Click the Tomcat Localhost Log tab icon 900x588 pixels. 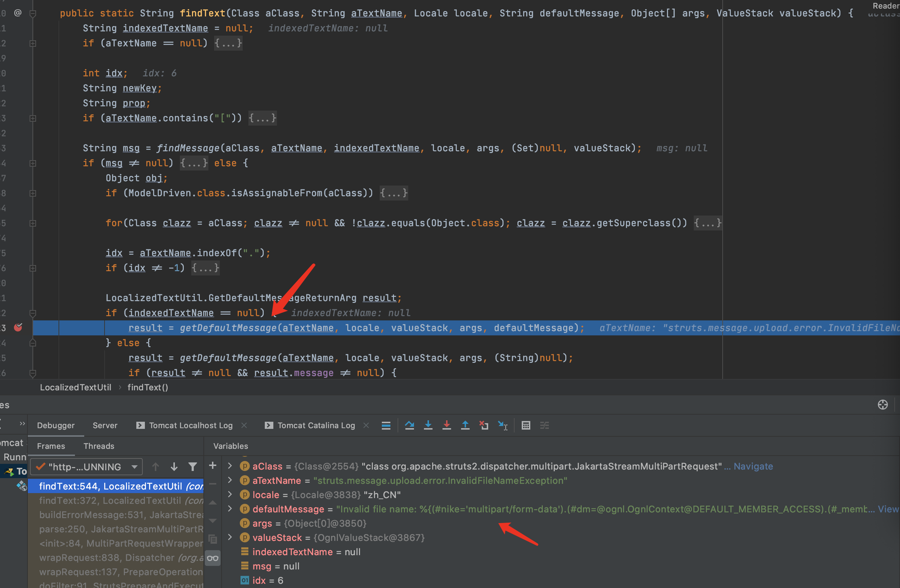coord(140,425)
